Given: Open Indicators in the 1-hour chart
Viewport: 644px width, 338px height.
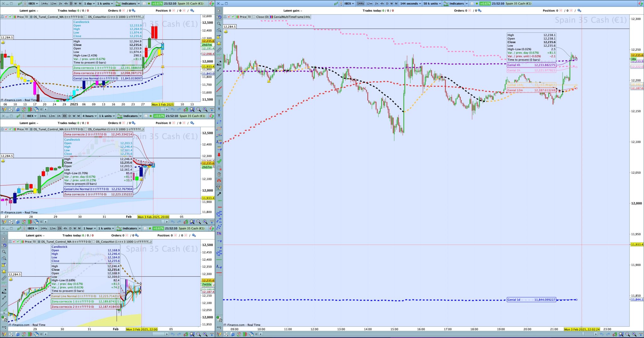Looking at the screenshot, I should (127, 229).
